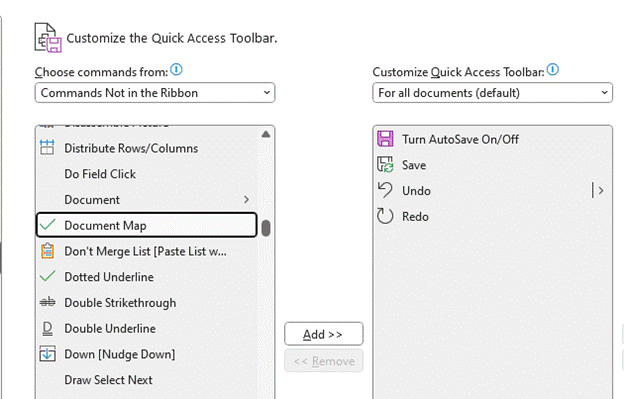Image resolution: width=624 pixels, height=399 pixels.
Task: Select the Undo arrow icon
Action: (385, 190)
